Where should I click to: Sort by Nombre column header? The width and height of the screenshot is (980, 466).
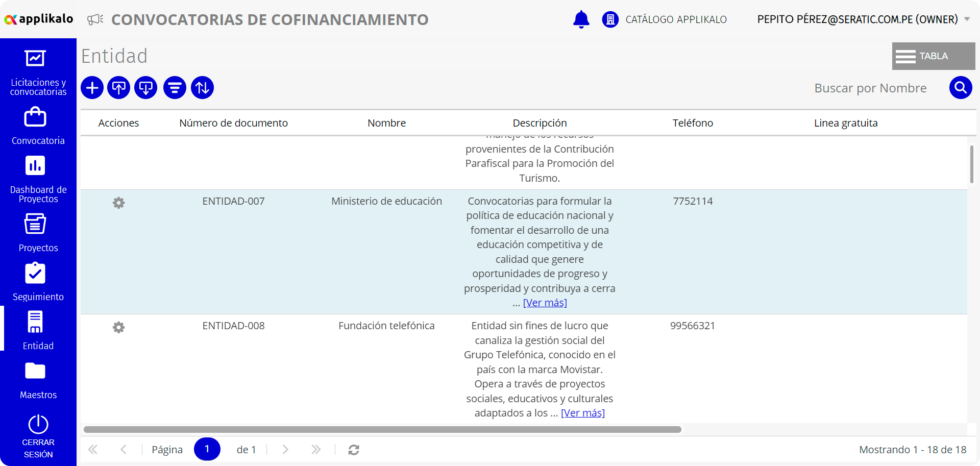coord(386,123)
